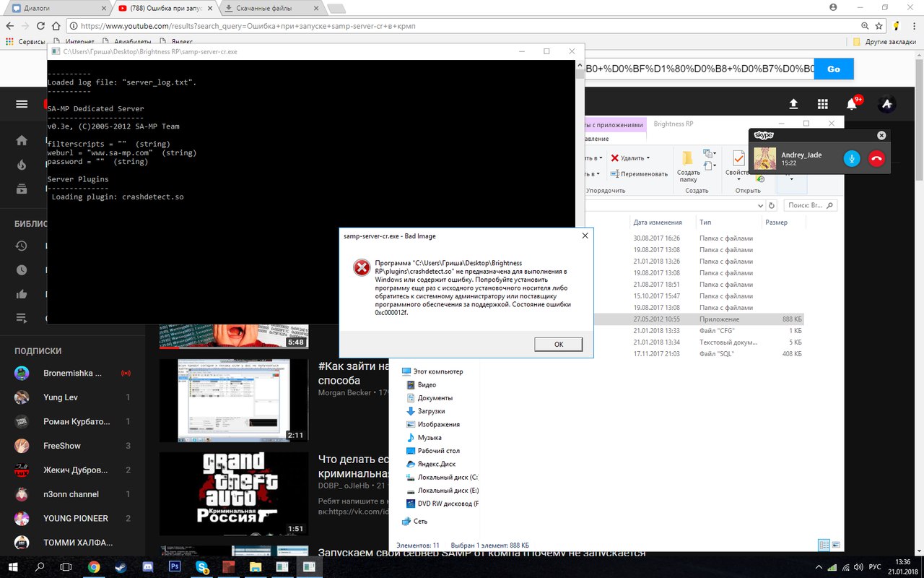The image size is (924, 578).
Task: Open Andrey_Jade's avatar in Skype overlay
Action: (x=765, y=159)
